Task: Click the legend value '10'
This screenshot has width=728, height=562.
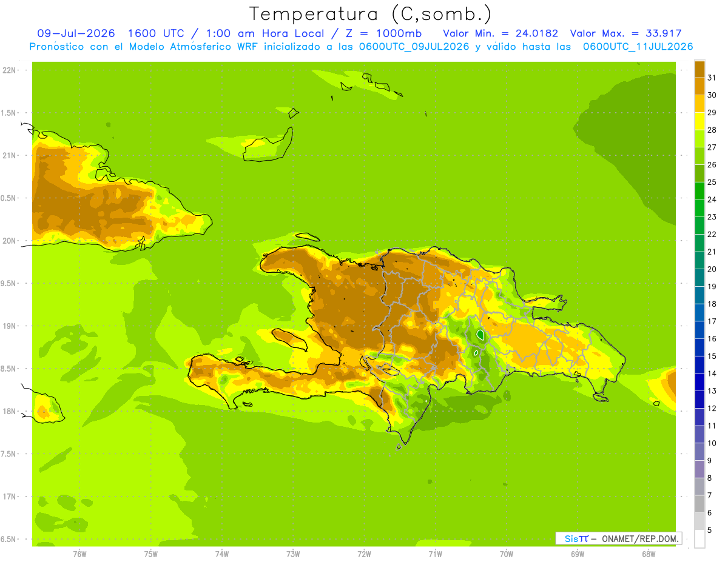Action: (x=712, y=443)
